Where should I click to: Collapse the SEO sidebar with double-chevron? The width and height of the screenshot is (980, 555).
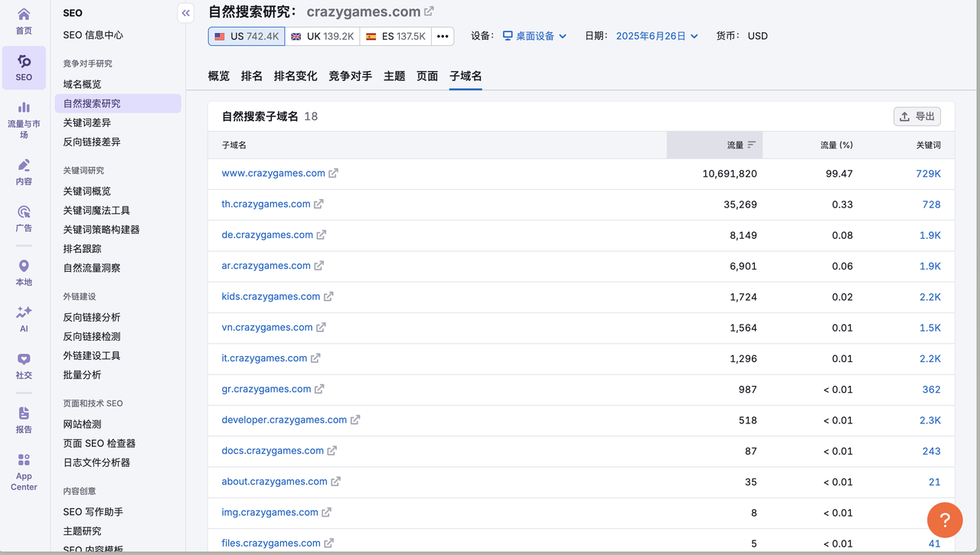pyautogui.click(x=185, y=13)
